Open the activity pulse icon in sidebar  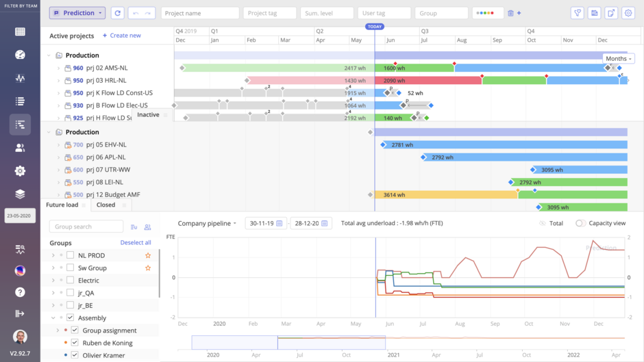click(x=20, y=78)
